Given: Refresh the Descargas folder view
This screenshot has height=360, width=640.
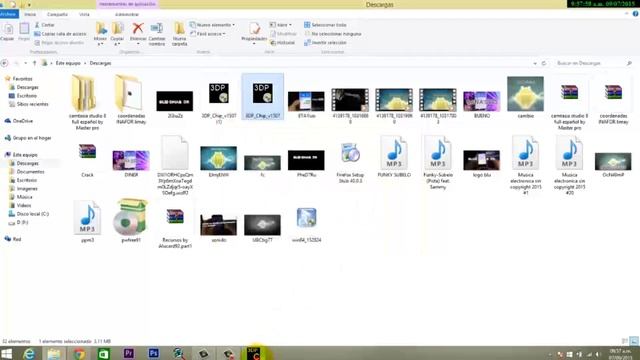Looking at the screenshot, I should coord(544,63).
